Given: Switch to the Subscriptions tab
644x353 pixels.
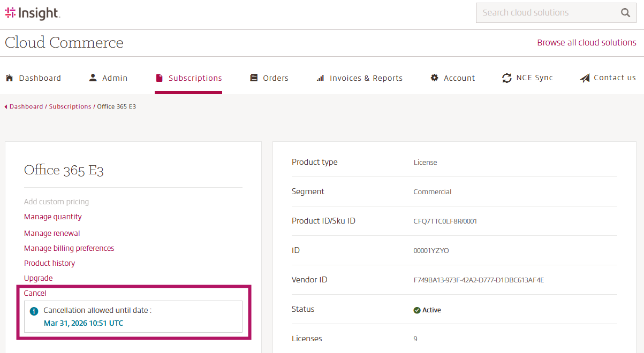Looking at the screenshot, I should pos(188,78).
